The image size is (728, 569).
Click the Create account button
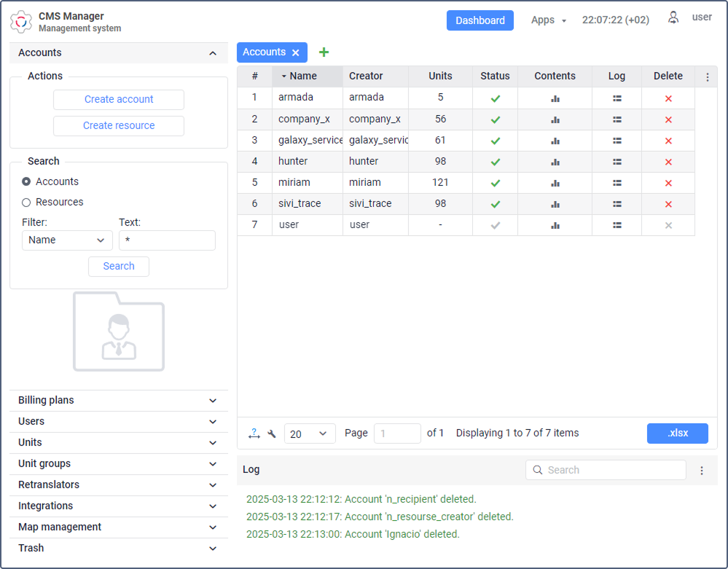119,99
